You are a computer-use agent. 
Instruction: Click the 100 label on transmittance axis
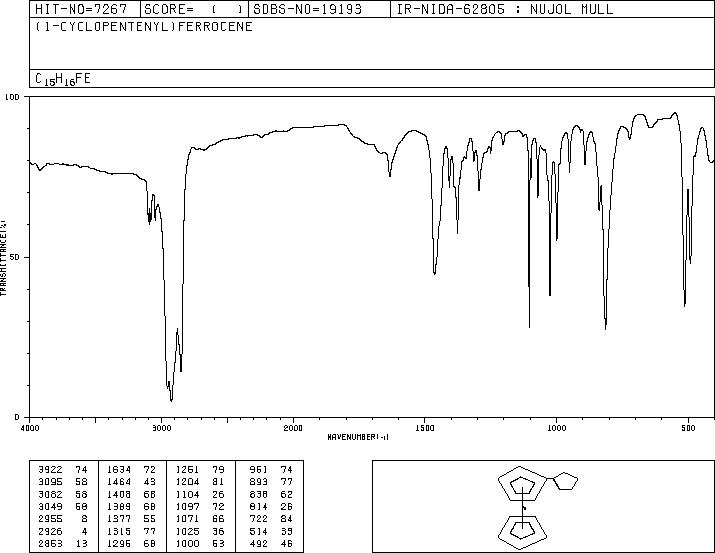(x=12, y=97)
